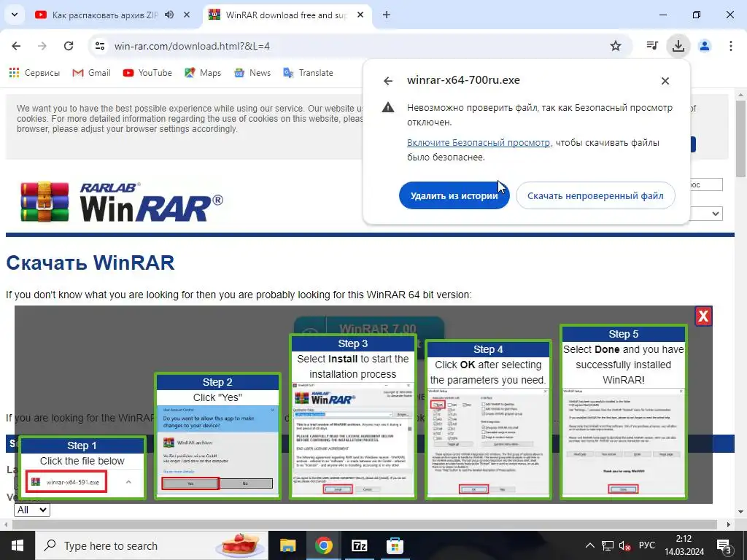This screenshot has height=560, width=747.
Task: Select the WinRAR download tab
Action: coord(286,15)
